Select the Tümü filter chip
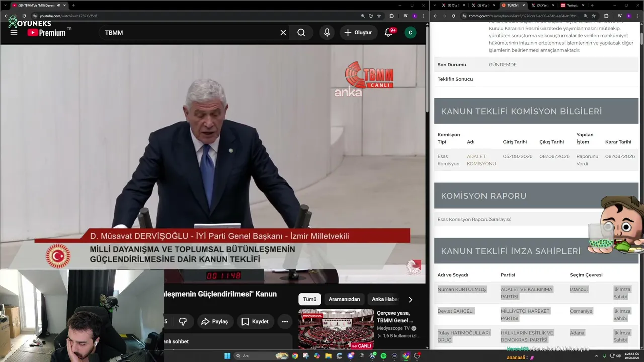644x362 pixels. 310,299
